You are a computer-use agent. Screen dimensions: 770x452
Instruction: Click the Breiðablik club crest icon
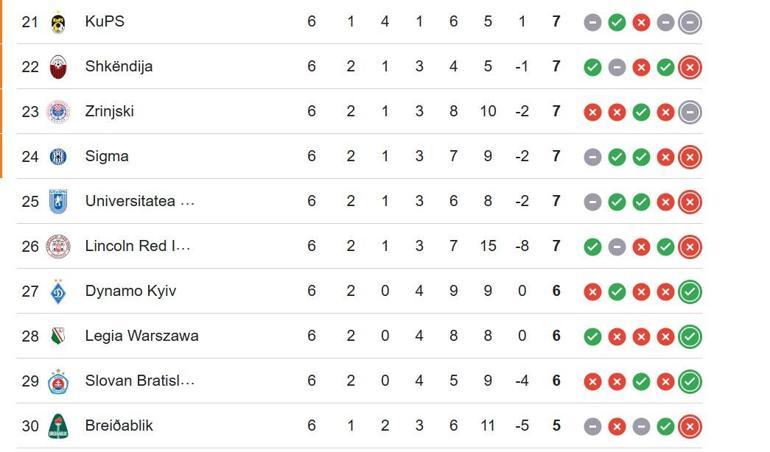coord(58,426)
